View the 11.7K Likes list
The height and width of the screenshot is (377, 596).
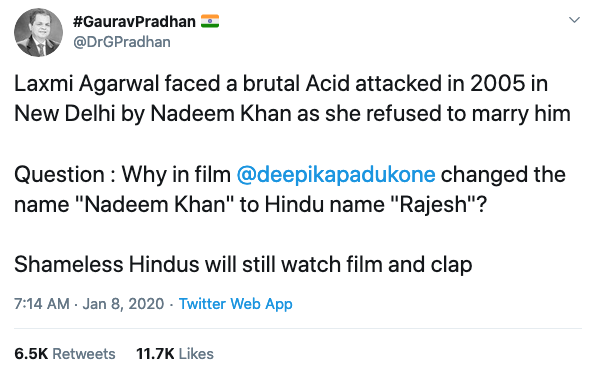175,354
